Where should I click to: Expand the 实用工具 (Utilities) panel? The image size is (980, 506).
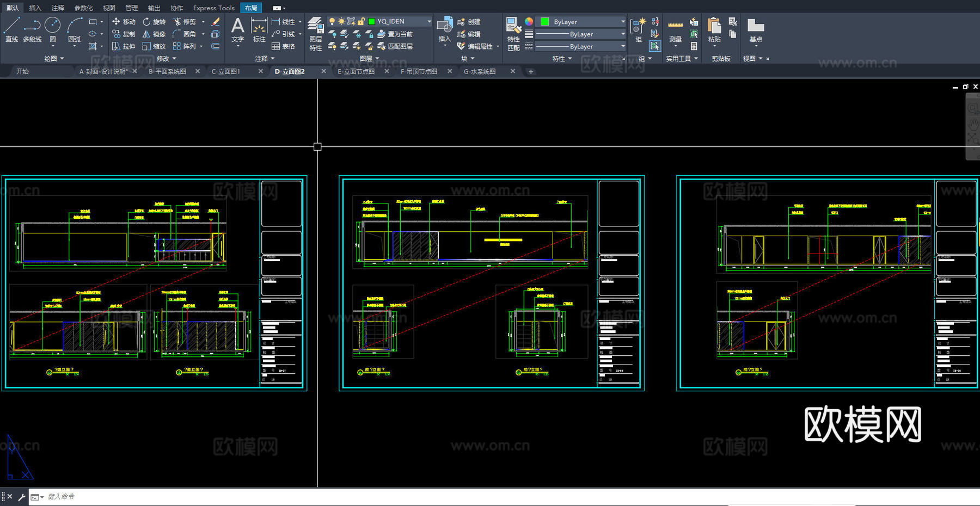click(682, 58)
